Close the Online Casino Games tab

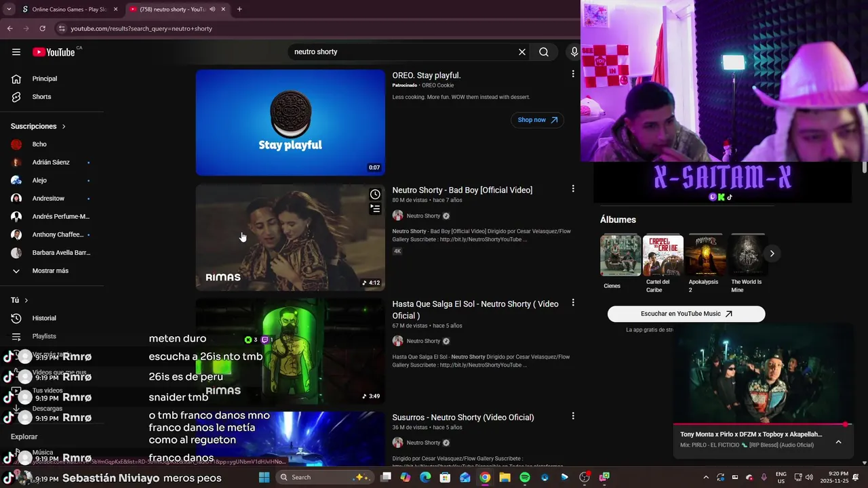point(115,9)
